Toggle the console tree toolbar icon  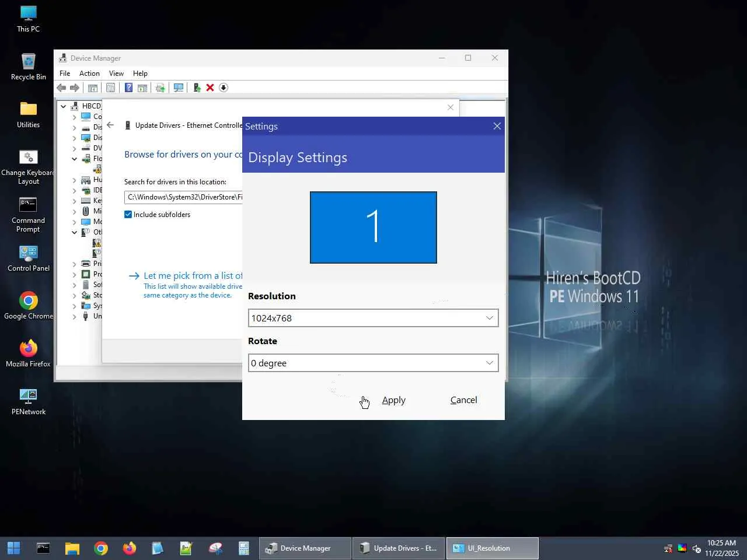93,87
